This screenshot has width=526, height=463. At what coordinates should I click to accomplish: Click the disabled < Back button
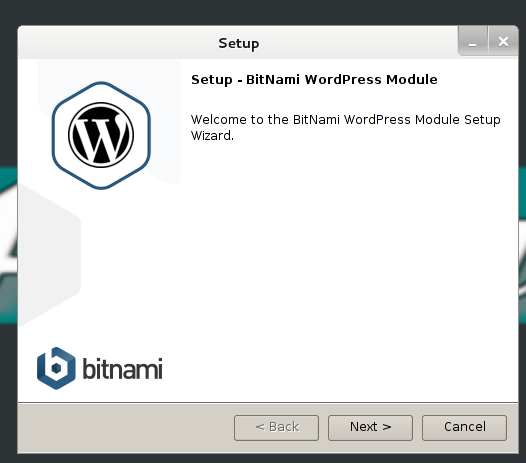(276, 427)
